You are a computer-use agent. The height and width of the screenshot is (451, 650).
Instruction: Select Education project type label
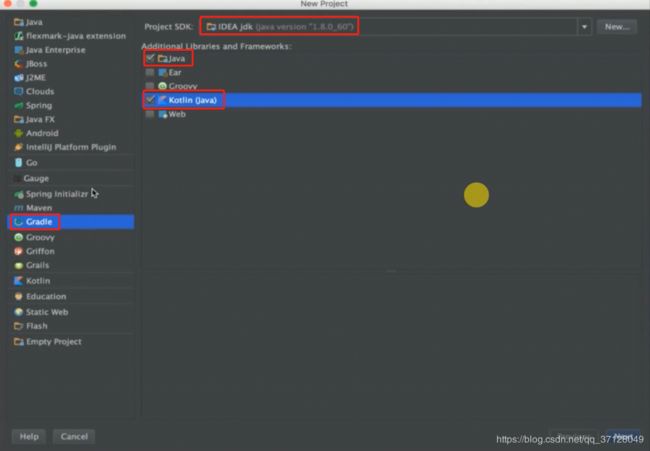point(46,296)
